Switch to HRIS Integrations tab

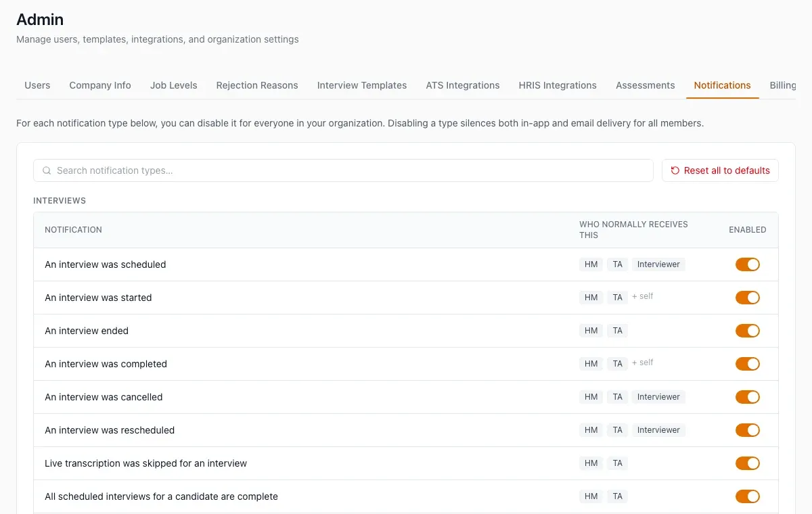click(558, 85)
